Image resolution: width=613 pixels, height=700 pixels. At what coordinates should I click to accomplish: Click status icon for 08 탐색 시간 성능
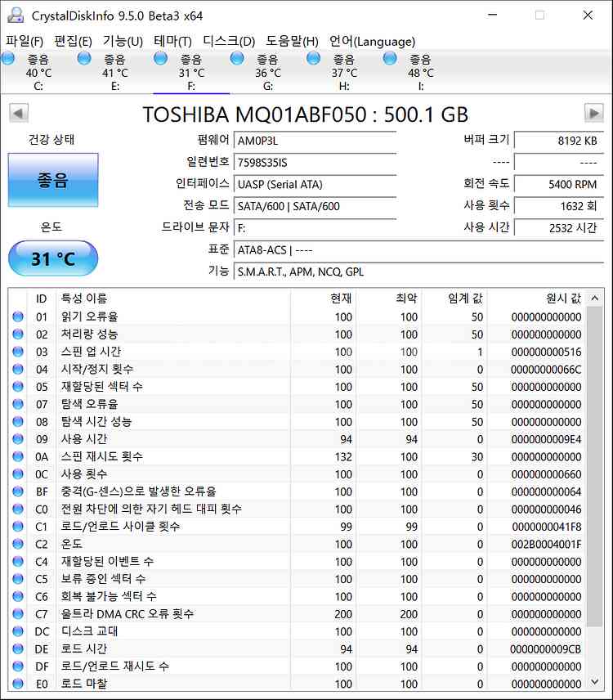tap(18, 421)
